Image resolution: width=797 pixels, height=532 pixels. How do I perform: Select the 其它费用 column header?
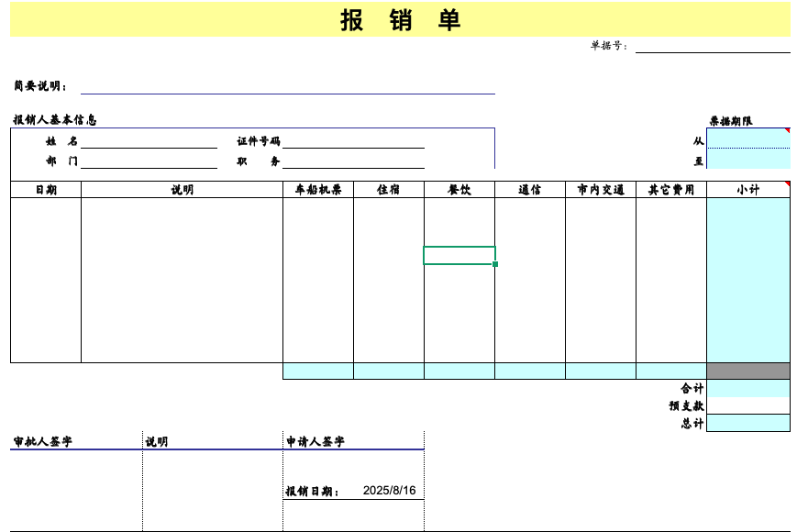click(x=671, y=190)
